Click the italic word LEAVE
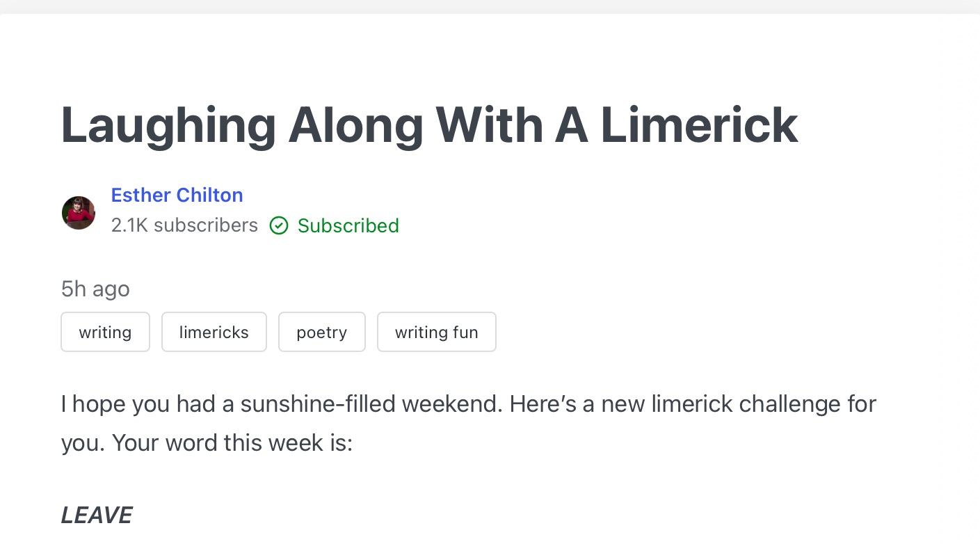Viewport: 980px width, 544px height. [97, 515]
